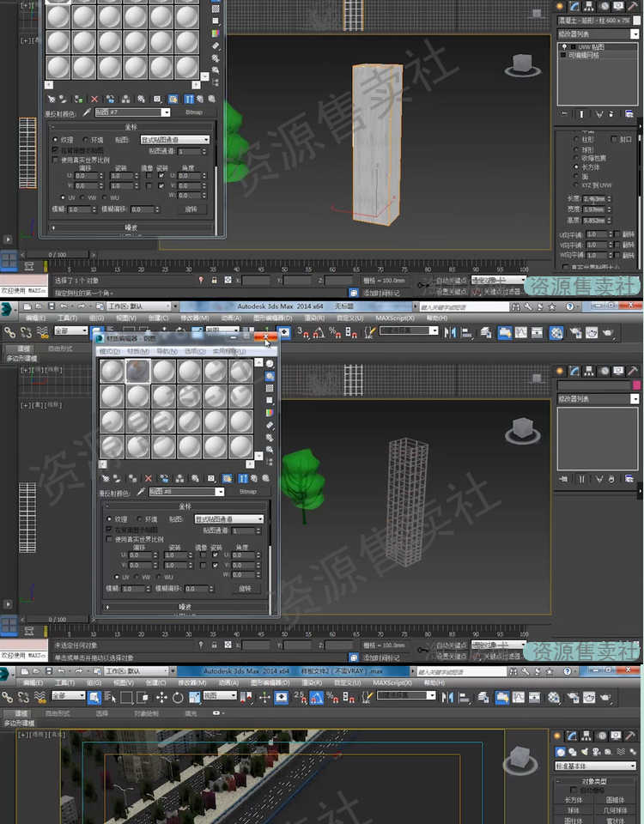This screenshot has height=824, width=644.
Task: Open 修改器列表 dropdown in UVW column window
Action: [x=598, y=33]
